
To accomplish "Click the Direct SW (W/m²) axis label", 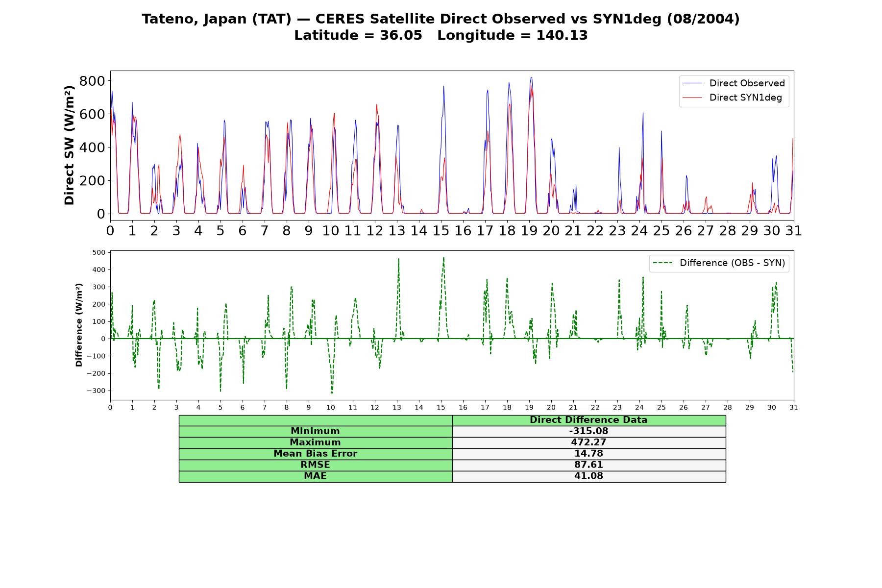I will pyautogui.click(x=70, y=145).
